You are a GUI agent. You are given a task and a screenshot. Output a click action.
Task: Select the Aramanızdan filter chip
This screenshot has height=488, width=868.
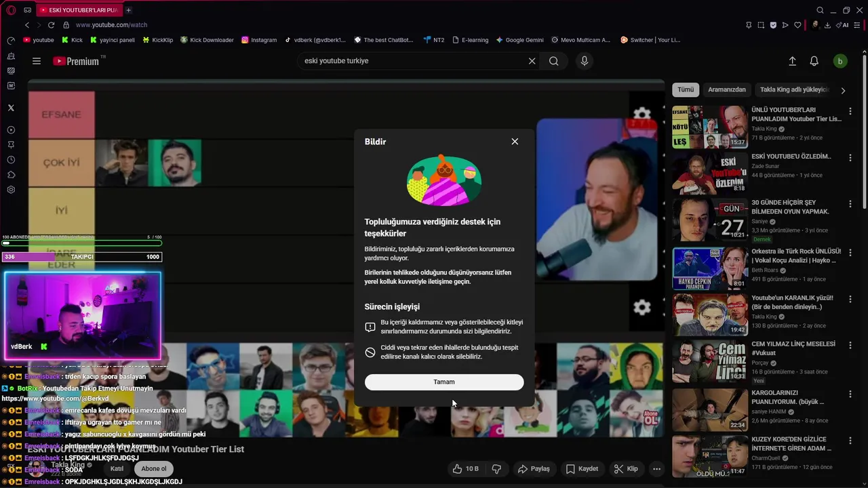(727, 89)
